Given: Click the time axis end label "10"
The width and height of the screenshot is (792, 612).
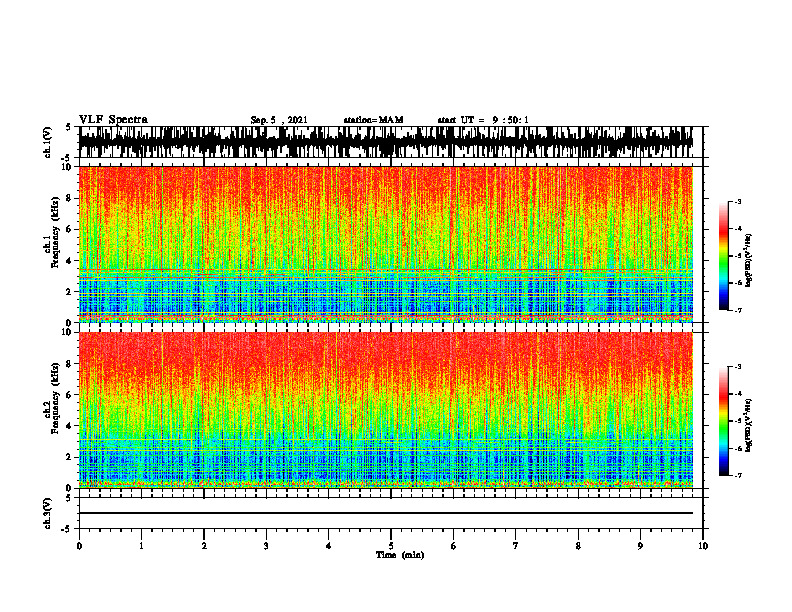Looking at the screenshot, I should [703, 546].
